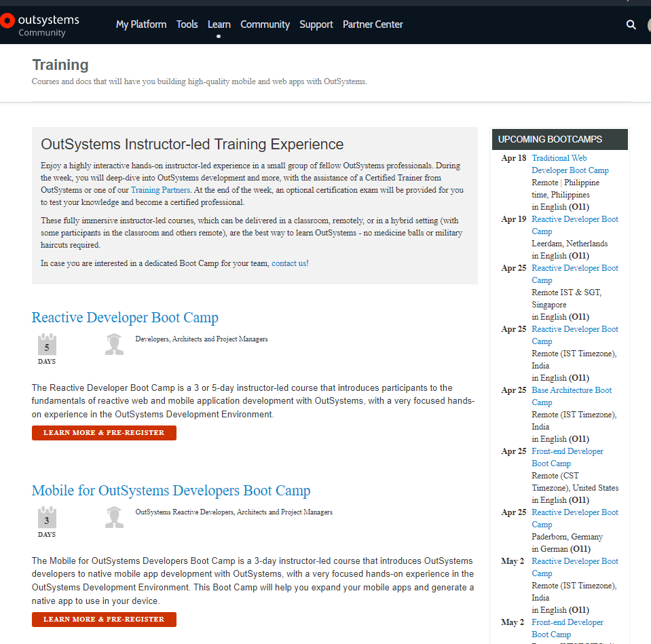Open the Partner Center menu
The image size is (651, 644).
(x=372, y=24)
